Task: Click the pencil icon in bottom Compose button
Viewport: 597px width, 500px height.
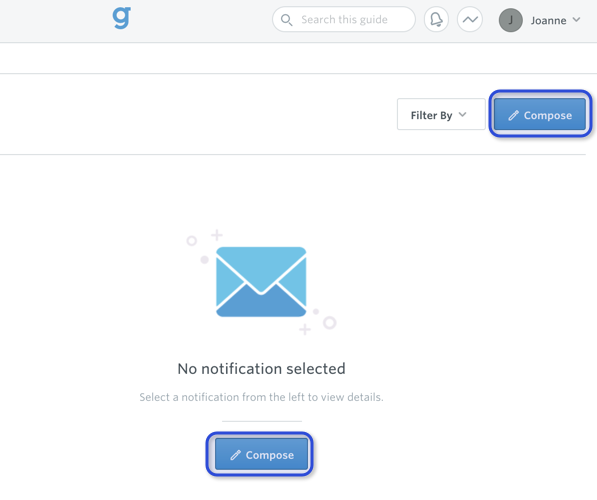Action: (236, 455)
